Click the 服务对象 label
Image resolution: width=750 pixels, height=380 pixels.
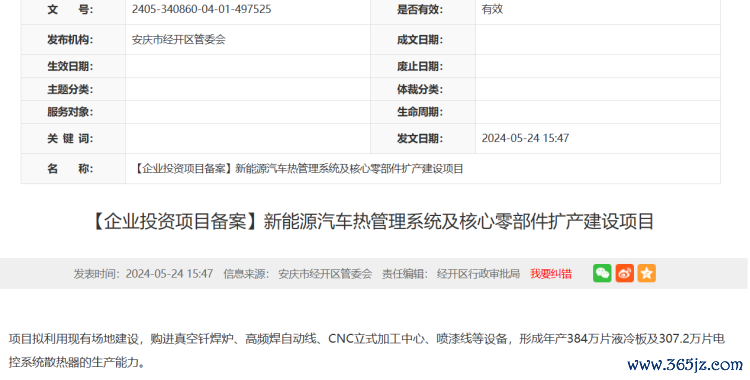70,112
